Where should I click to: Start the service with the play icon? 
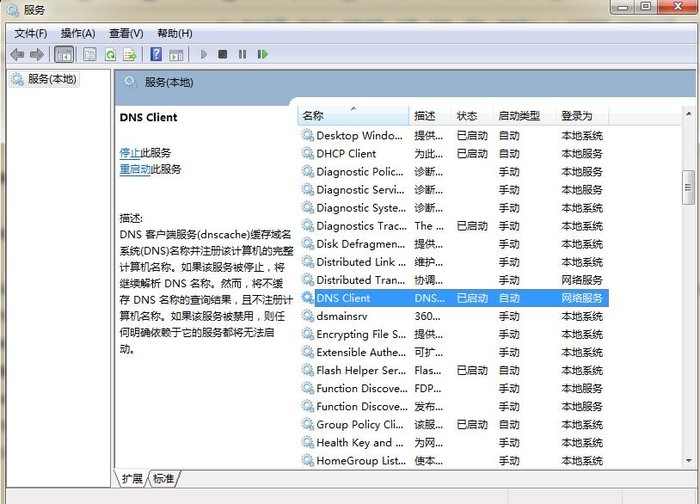click(x=204, y=54)
